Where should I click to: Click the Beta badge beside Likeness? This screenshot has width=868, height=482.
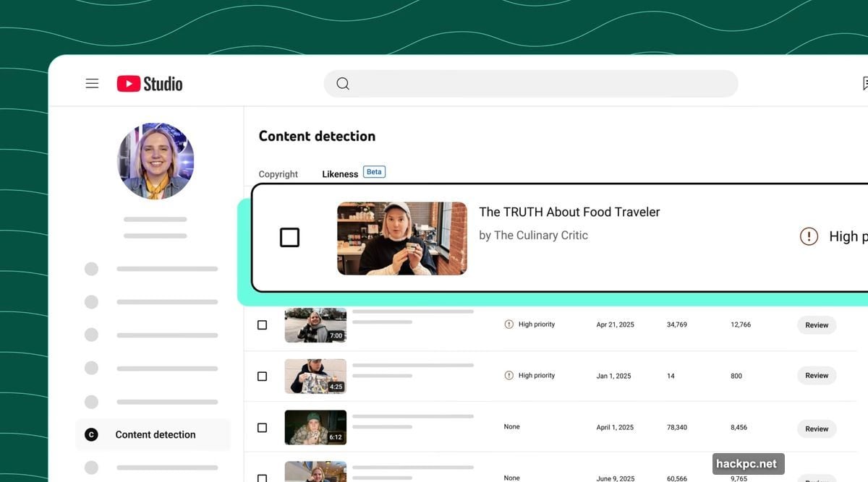374,172
